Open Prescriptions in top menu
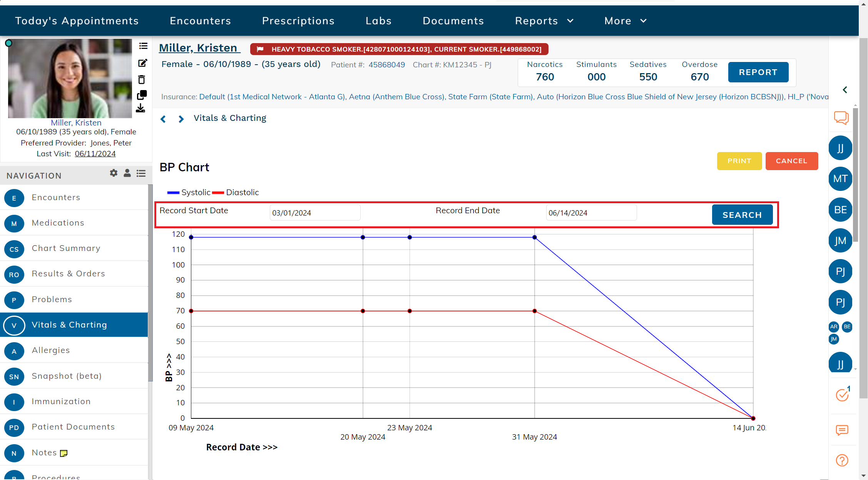Viewport: 868px width, 480px height. [298, 21]
